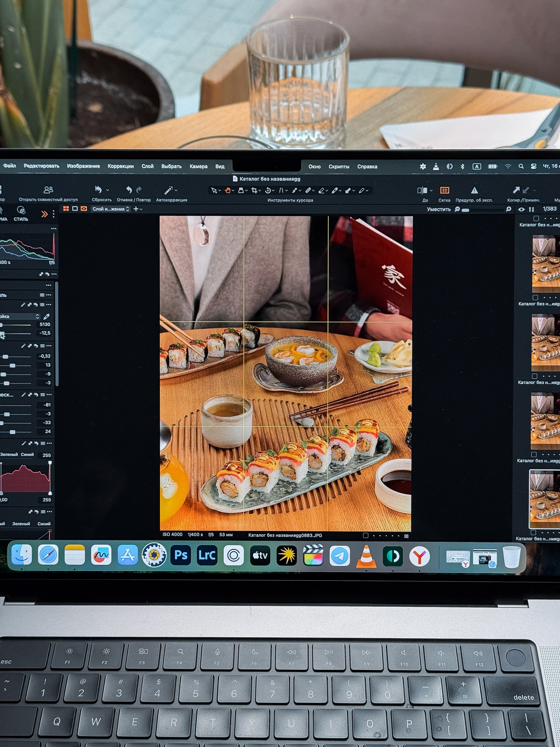Open the Коррекции menu
This screenshot has width=560, height=747.
121,166
